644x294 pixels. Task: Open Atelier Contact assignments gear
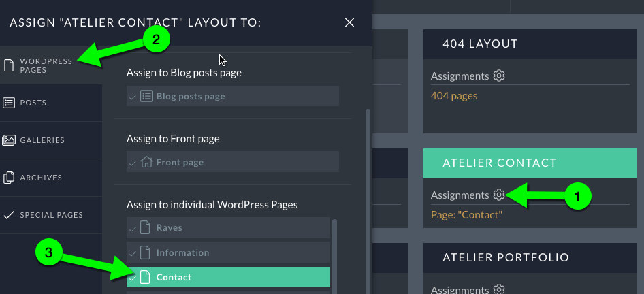[499, 195]
